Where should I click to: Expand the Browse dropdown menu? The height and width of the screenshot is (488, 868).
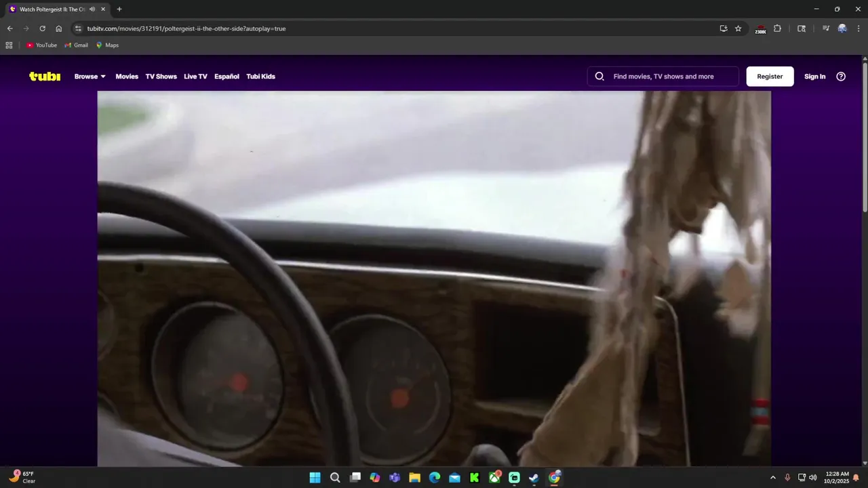(90, 77)
